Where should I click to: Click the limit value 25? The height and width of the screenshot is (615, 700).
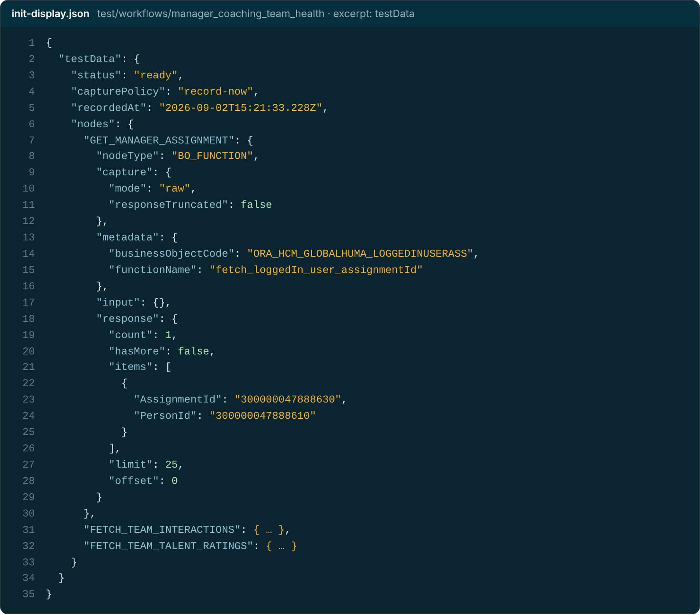click(172, 465)
